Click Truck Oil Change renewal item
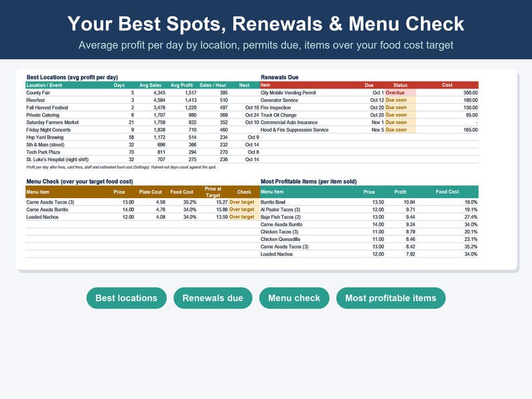This screenshot has width=532, height=399. click(x=279, y=115)
